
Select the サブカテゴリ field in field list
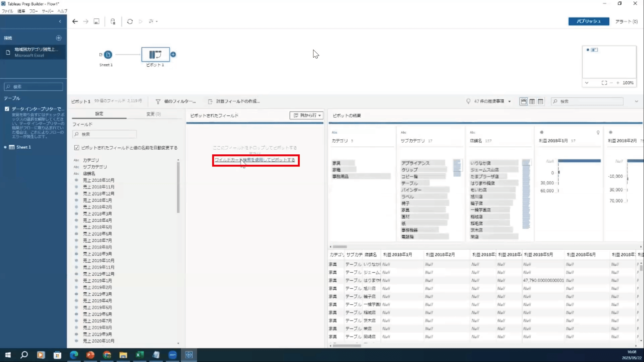(x=95, y=167)
